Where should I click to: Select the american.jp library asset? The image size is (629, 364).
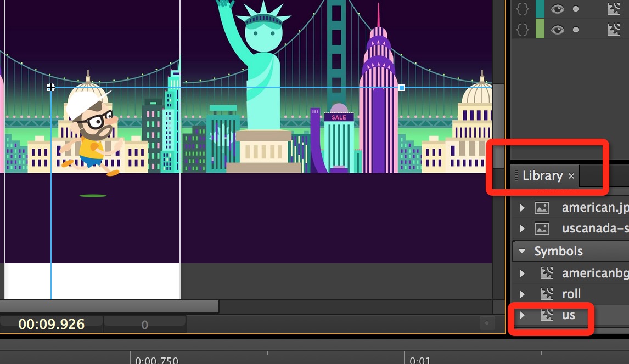point(596,207)
